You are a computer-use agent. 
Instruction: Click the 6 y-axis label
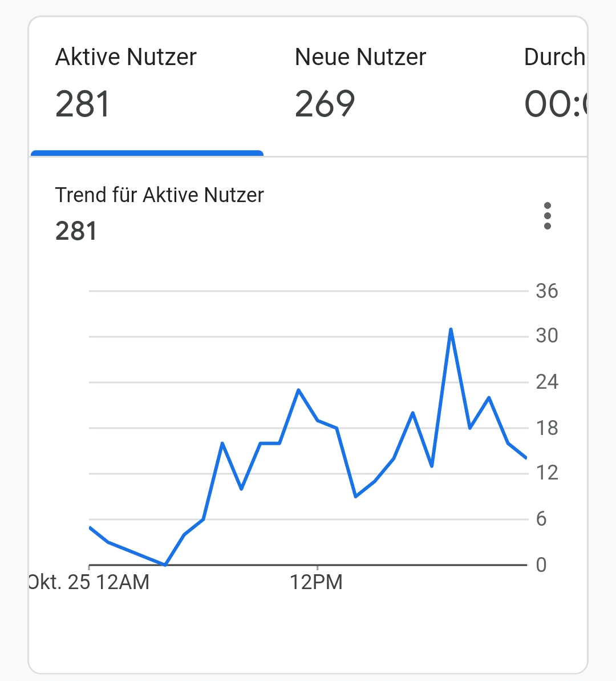click(541, 519)
